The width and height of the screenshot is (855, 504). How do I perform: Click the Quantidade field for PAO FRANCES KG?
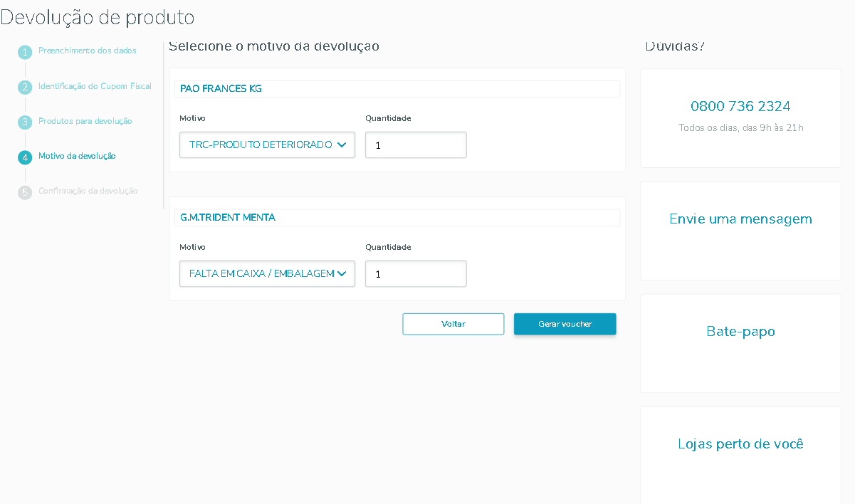(x=416, y=145)
